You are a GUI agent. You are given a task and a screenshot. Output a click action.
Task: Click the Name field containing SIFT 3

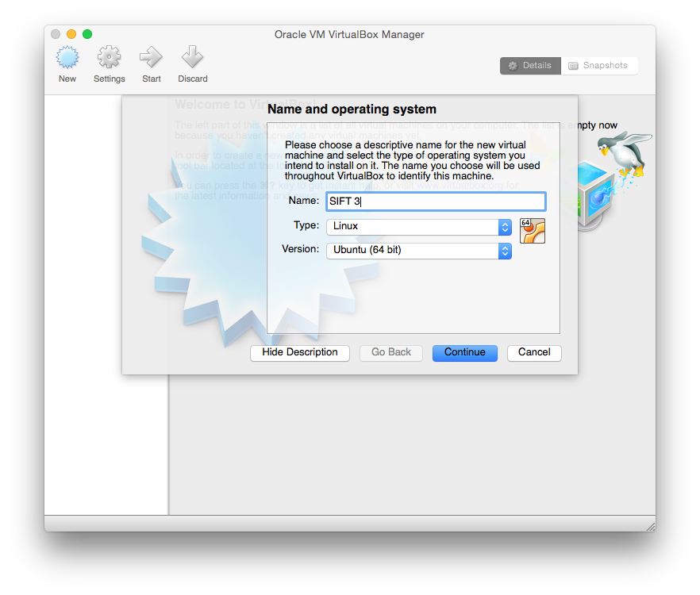click(x=436, y=202)
